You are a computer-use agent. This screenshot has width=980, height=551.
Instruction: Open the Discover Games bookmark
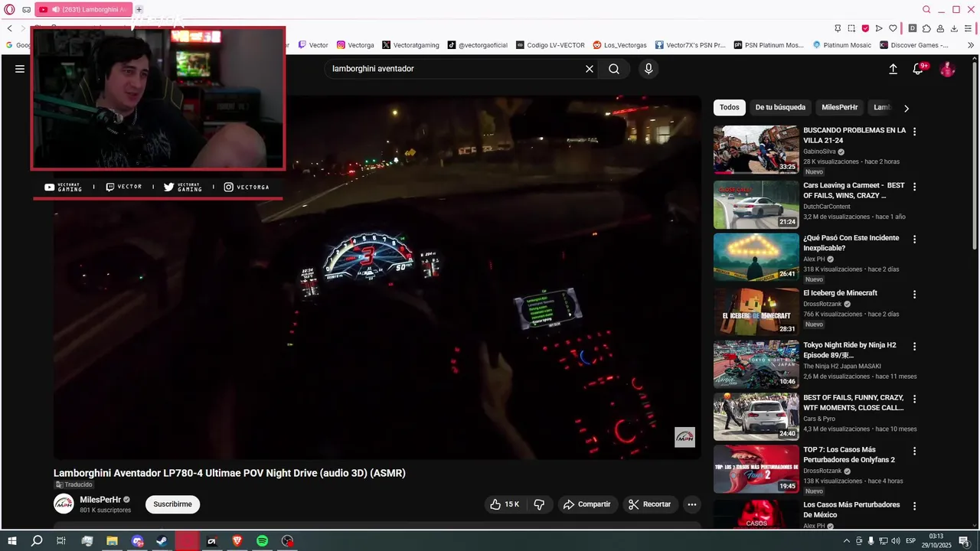click(913, 45)
